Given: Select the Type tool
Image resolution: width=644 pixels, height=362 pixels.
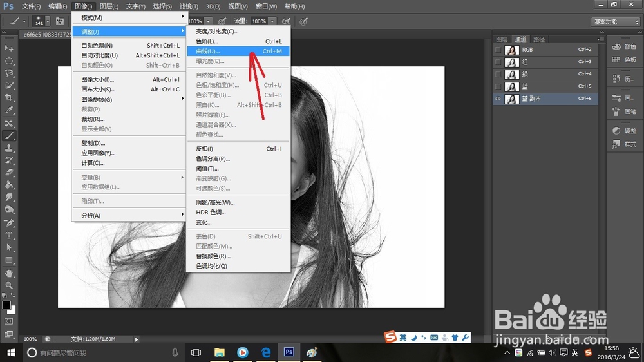Looking at the screenshot, I should pyautogui.click(x=8, y=236).
